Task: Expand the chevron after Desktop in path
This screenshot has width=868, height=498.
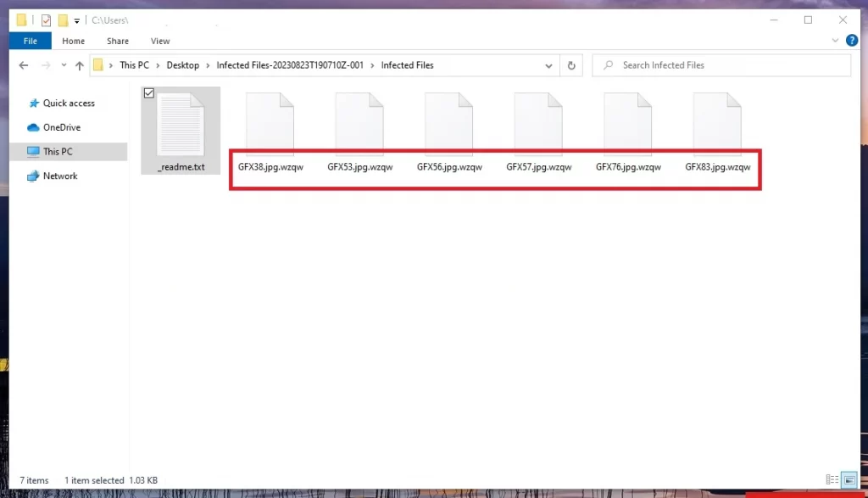Action: [x=209, y=65]
